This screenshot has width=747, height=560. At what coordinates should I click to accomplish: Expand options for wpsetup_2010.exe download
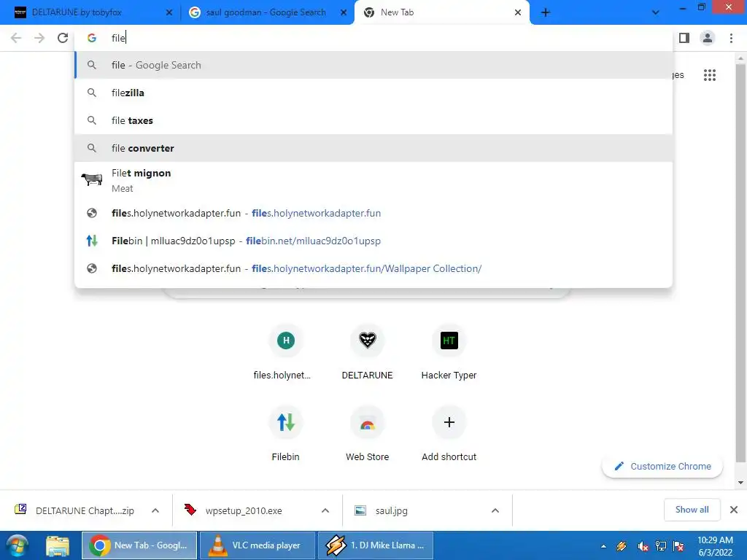(x=325, y=510)
